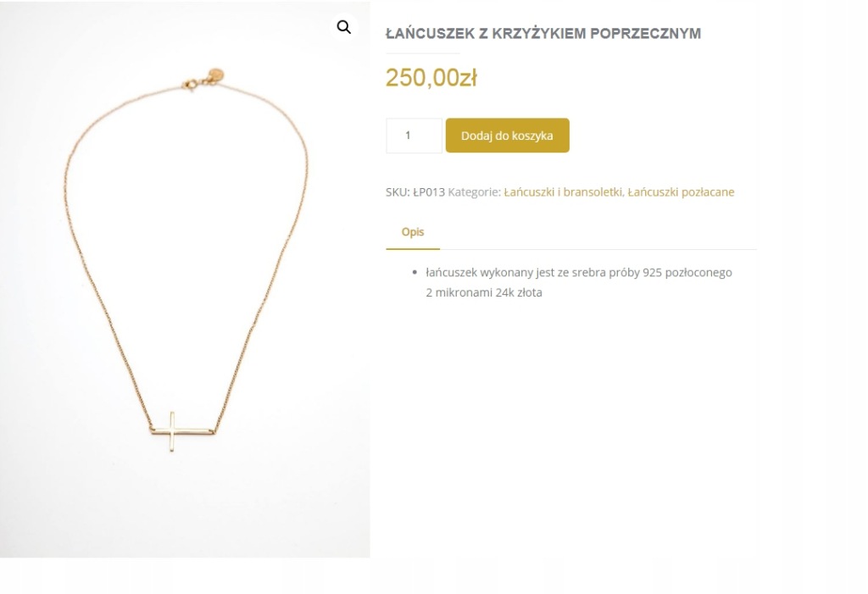Image resolution: width=868 pixels, height=594 pixels.
Task: Click the product title Łańcuszek z krzyżykiem poprzecznym
Action: click(543, 33)
